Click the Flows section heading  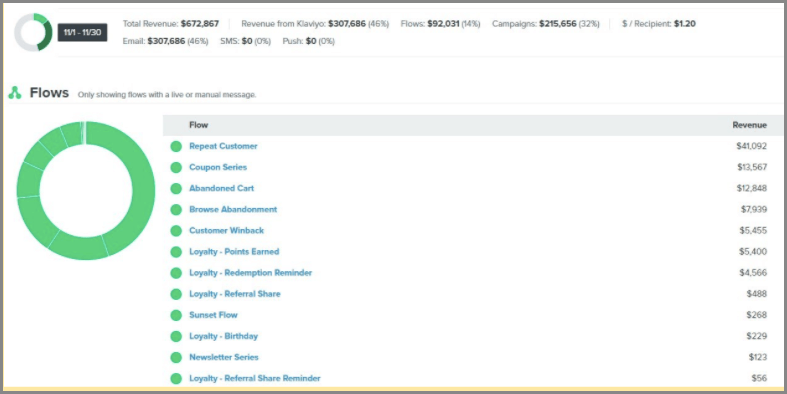pyautogui.click(x=49, y=93)
